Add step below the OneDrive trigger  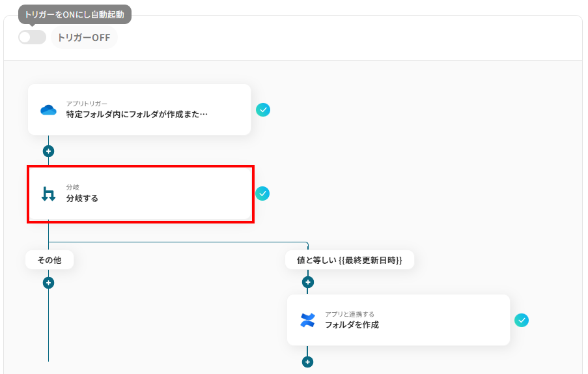pyautogui.click(x=48, y=151)
